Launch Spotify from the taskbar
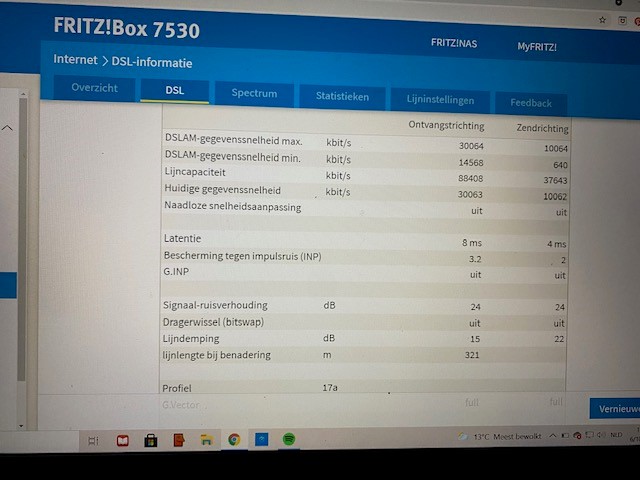 pyautogui.click(x=288, y=440)
